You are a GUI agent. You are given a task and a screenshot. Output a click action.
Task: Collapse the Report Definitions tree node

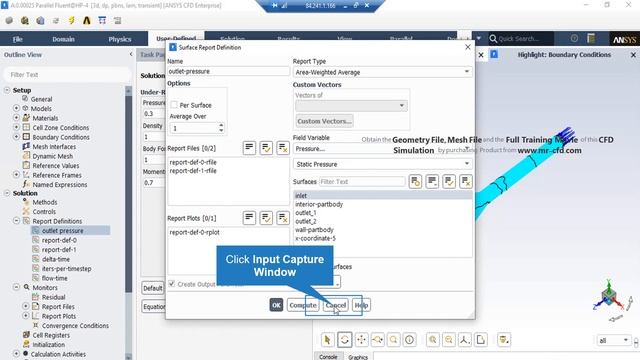[x=16, y=221]
